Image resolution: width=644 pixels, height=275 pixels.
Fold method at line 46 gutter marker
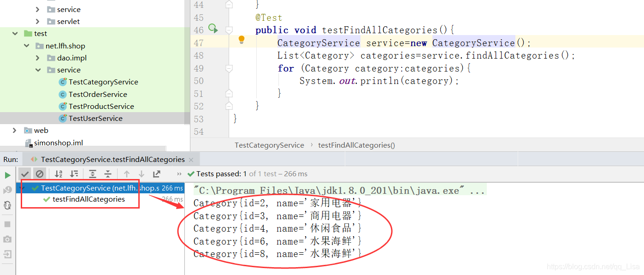[229, 30]
